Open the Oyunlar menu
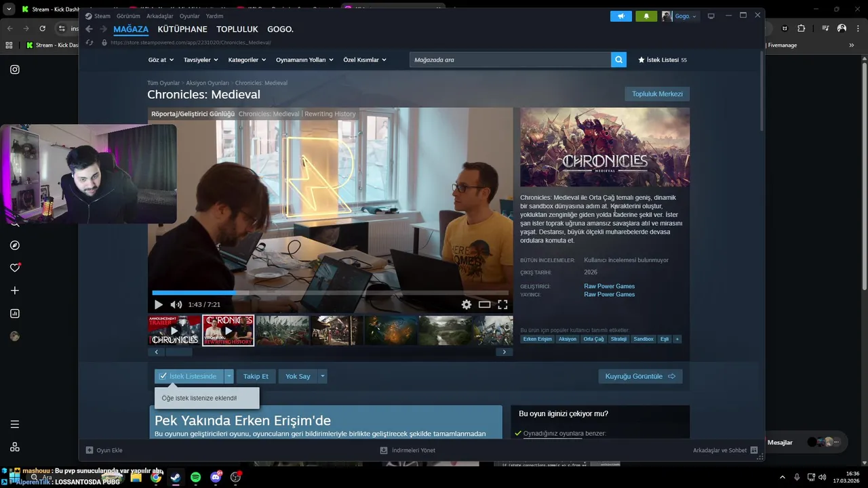This screenshot has width=868, height=488. pyautogui.click(x=189, y=16)
